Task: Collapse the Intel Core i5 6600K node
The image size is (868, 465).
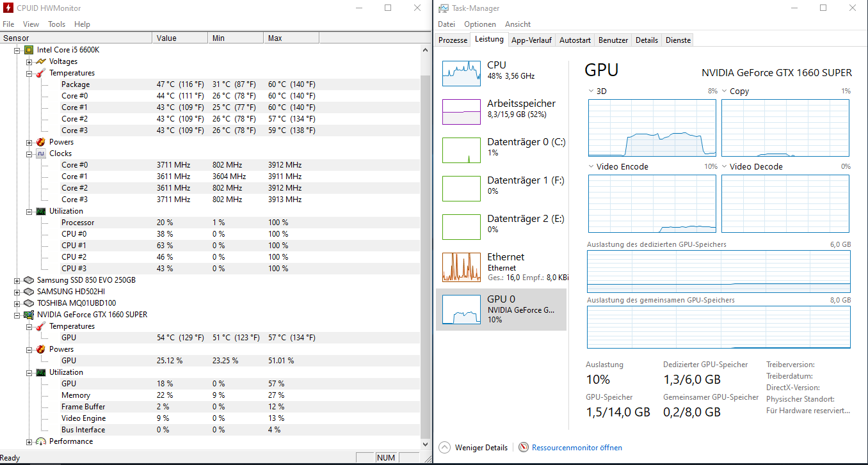Action: [x=17, y=50]
